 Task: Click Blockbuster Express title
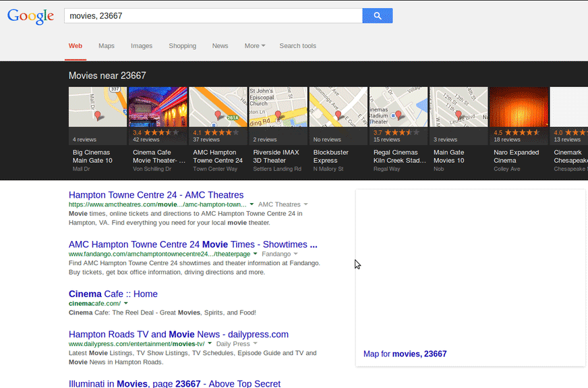tap(330, 157)
